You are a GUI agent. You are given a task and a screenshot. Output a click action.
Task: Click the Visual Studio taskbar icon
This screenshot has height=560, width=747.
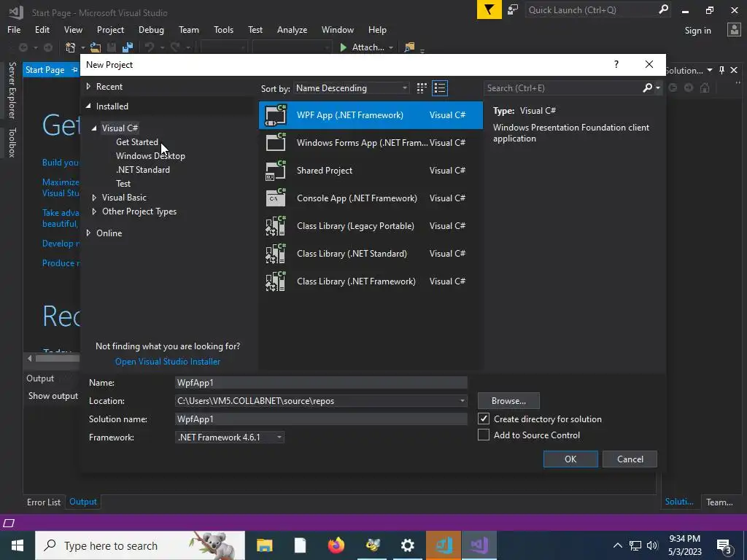tap(479, 545)
